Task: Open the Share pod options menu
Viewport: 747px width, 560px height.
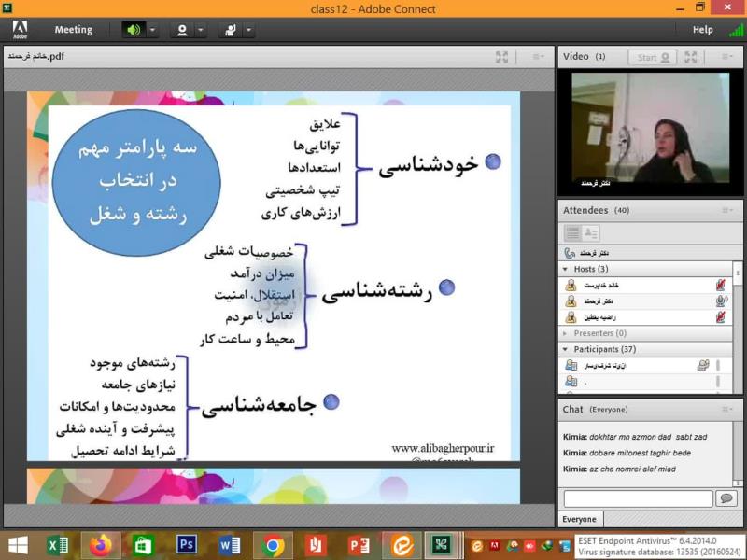Action: point(539,57)
